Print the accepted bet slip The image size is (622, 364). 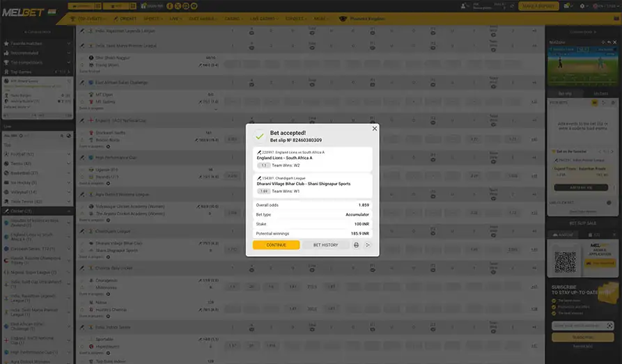tap(356, 245)
